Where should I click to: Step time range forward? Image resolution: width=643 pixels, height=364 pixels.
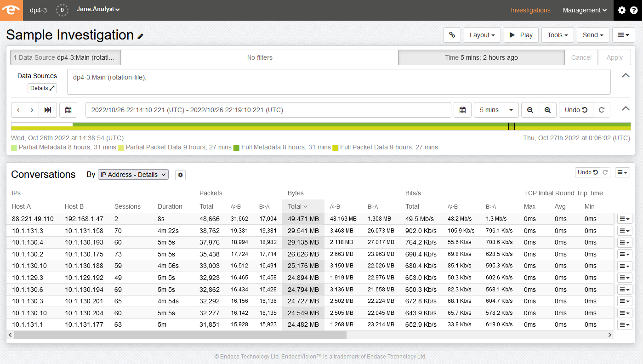pos(32,110)
